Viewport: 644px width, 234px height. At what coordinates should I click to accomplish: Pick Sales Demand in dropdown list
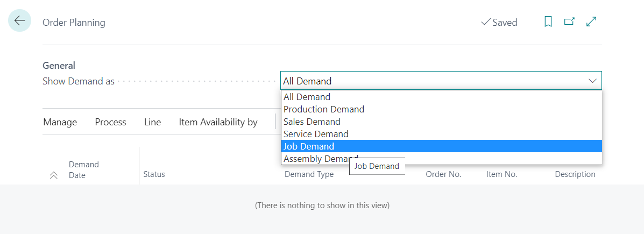pyautogui.click(x=312, y=122)
